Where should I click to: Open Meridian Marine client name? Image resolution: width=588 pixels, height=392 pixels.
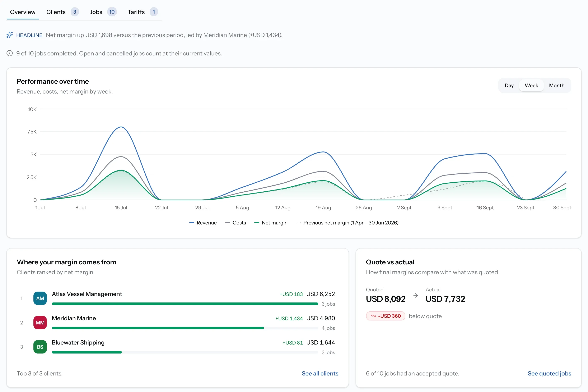[74, 318]
